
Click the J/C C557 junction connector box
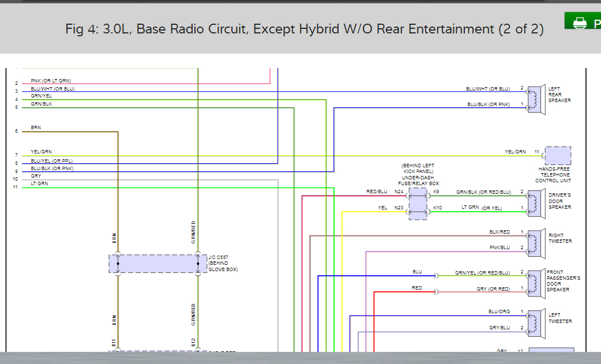click(158, 264)
